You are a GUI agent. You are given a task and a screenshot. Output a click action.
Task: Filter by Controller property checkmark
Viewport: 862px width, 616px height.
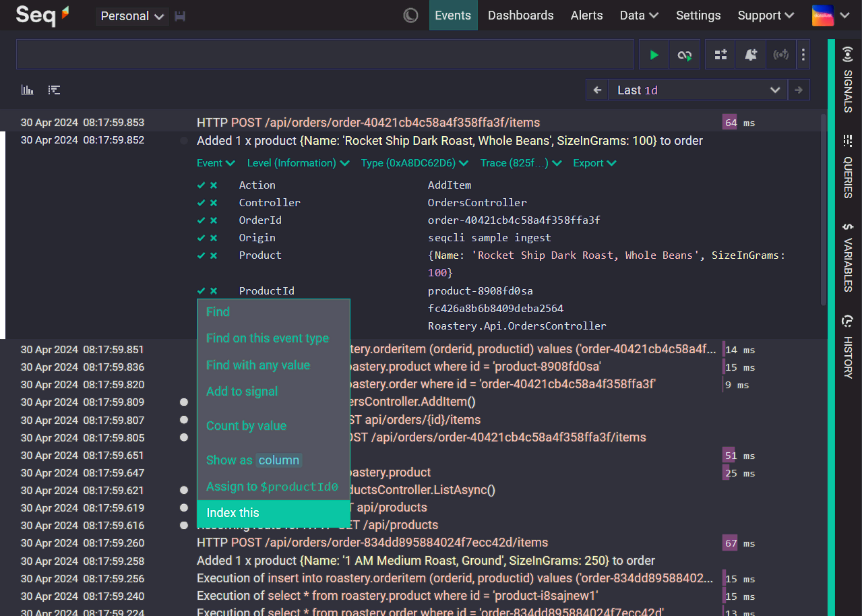(201, 202)
